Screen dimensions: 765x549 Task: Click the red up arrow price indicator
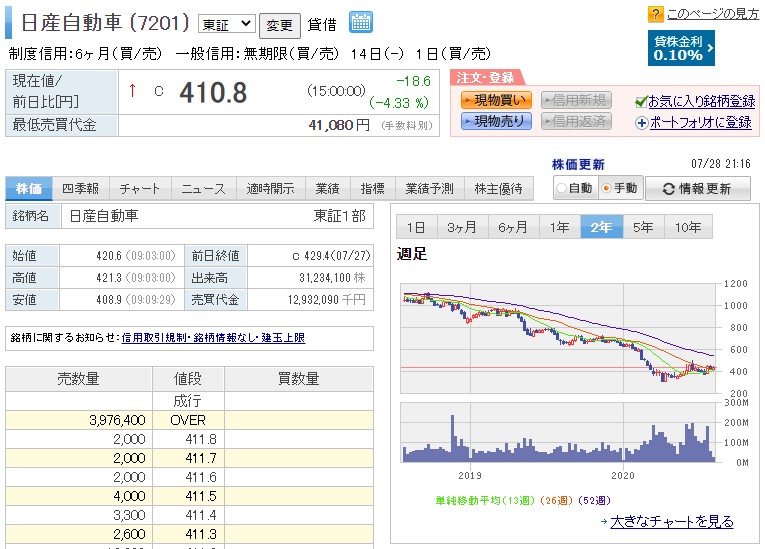point(132,90)
